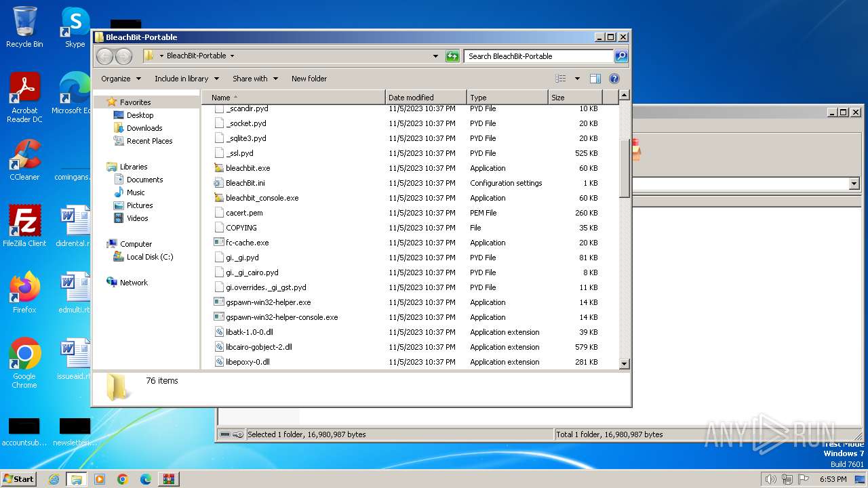Select the libepoxy-0.dll file name
The image size is (868, 488).
point(248,362)
